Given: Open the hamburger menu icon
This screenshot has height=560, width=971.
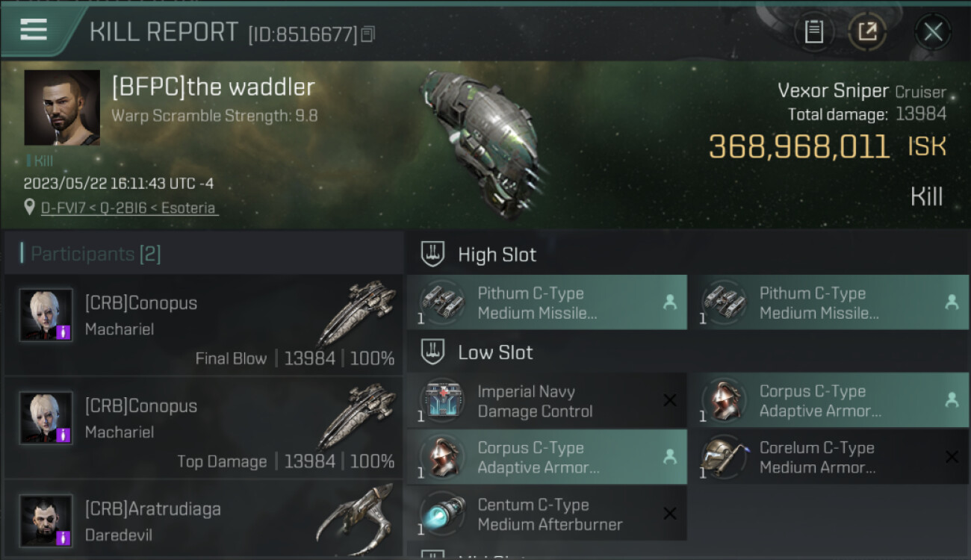Looking at the screenshot, I should (x=34, y=30).
